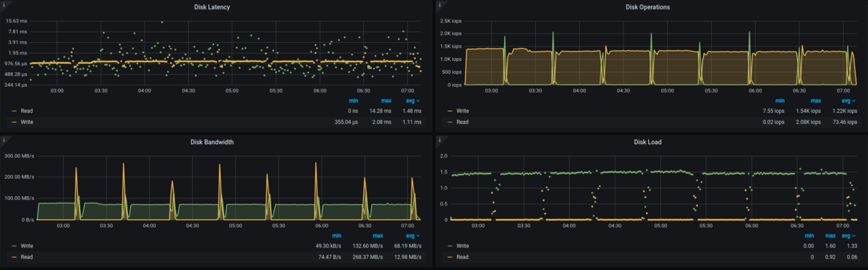Sort Disk Bandwidth legend by min
This screenshot has width=868, height=270.
click(x=336, y=235)
